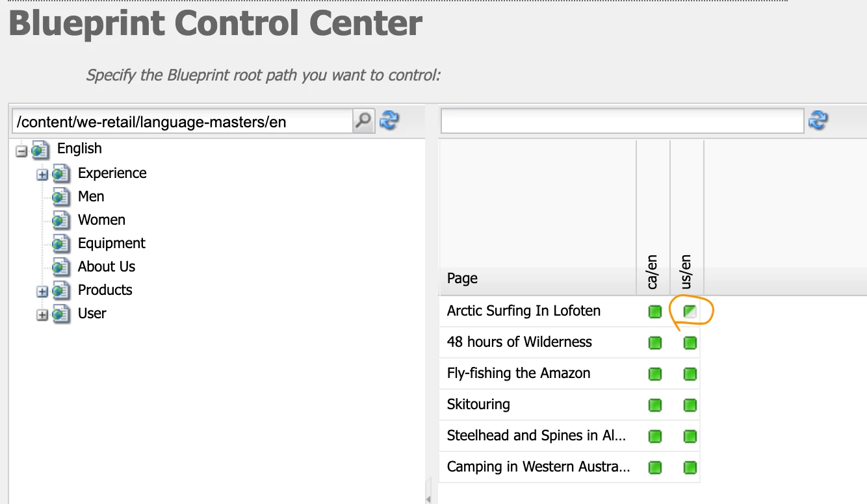This screenshot has height=504, width=867.
Task: Expand the Products tree node
Action: pos(42,291)
